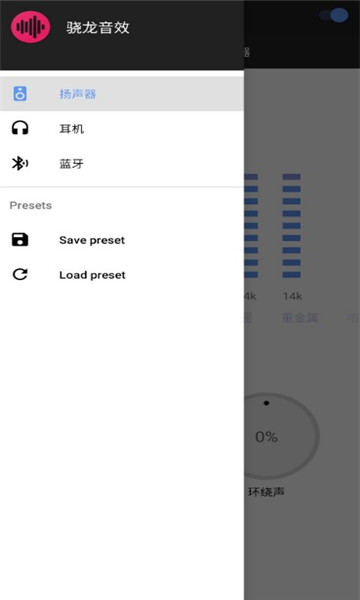Adjust the partially hidden 4k equalizer band
The width and height of the screenshot is (360, 600).
tap(251, 226)
